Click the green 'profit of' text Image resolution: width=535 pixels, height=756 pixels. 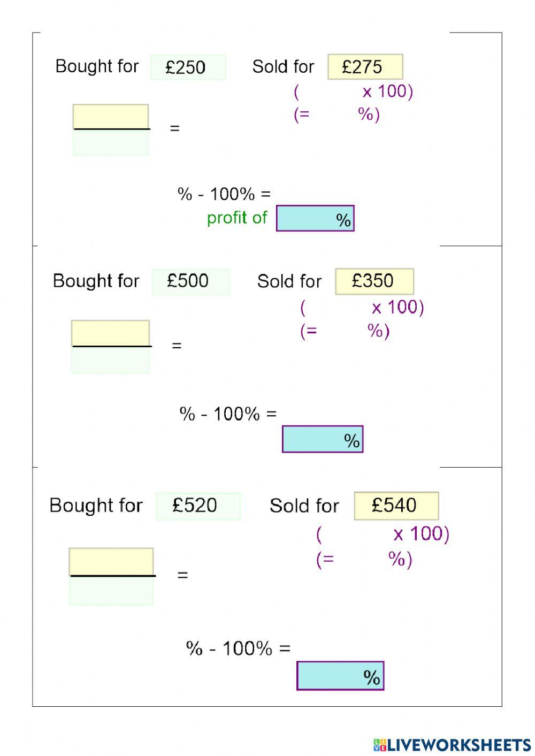pos(237,218)
